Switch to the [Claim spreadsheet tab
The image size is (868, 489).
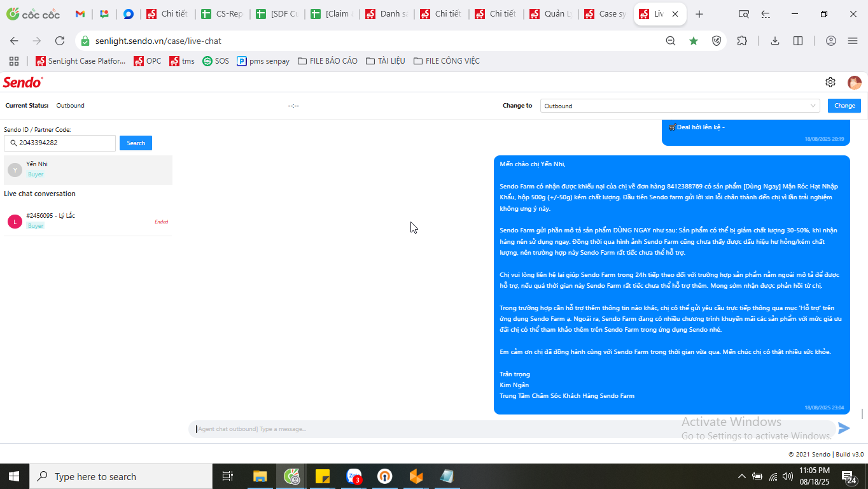click(x=332, y=14)
